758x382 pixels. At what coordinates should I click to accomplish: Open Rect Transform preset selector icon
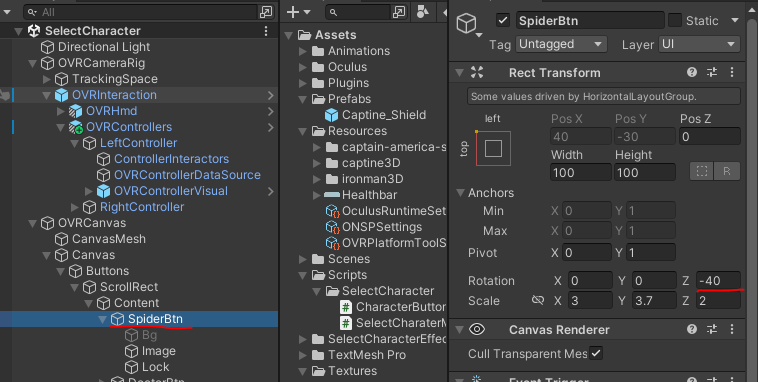pos(712,73)
